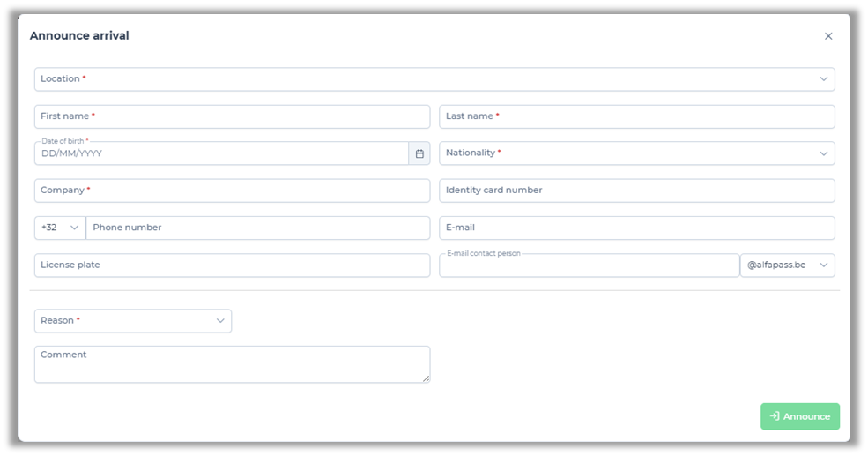
Task: Open the @alfapass.be email domain dropdown
Action: click(787, 265)
